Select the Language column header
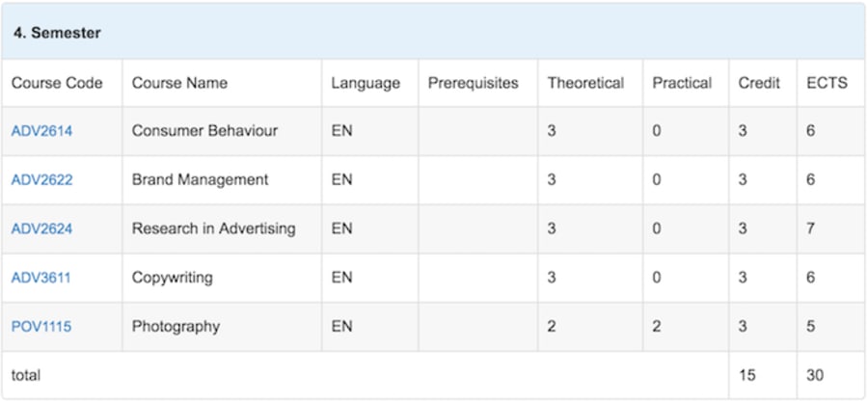Image resolution: width=868 pixels, height=402 pixels. [x=366, y=84]
